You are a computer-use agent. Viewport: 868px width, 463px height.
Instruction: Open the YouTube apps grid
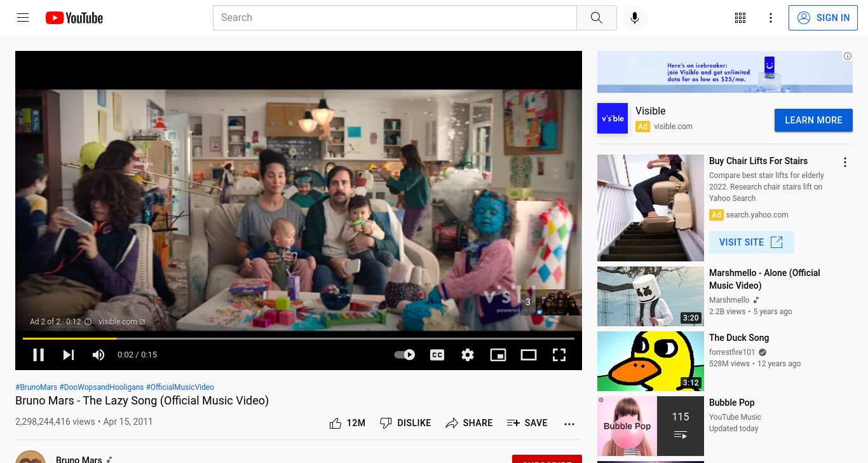click(x=740, y=18)
